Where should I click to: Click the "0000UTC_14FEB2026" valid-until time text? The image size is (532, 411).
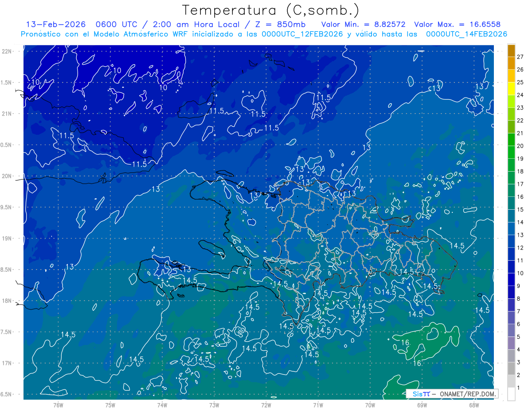(466, 34)
